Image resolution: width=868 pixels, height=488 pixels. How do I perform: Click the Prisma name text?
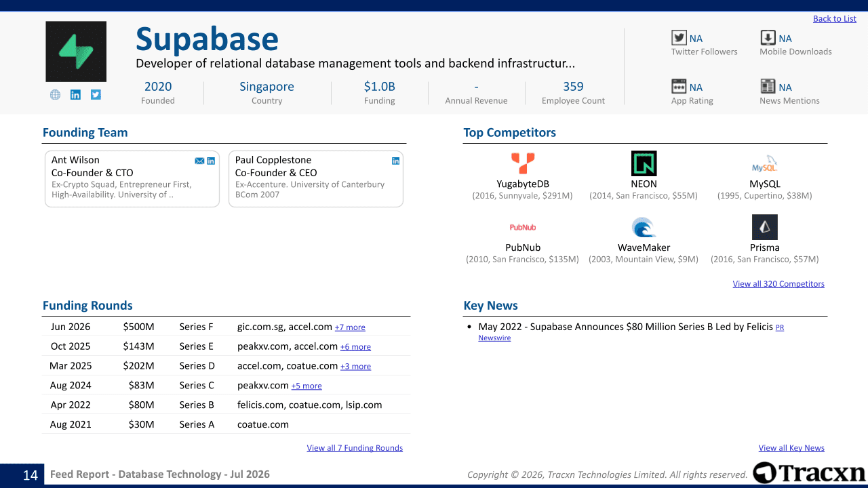coord(765,247)
